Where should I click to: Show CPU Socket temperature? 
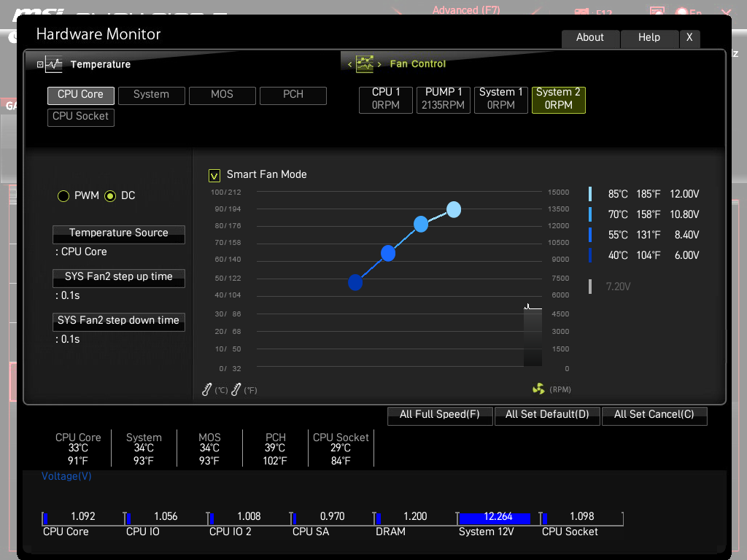pyautogui.click(x=80, y=117)
